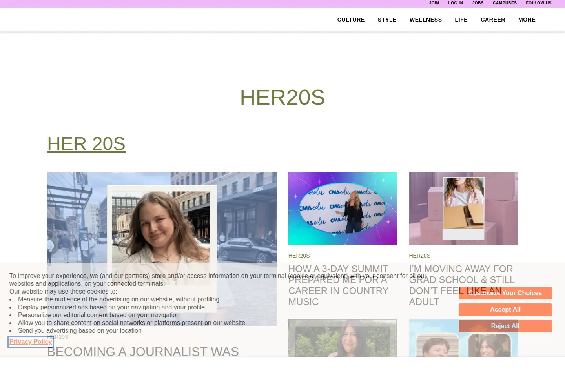565x392 pixels.
Task: Open the FOLLOW US menu
Action: 539,3
